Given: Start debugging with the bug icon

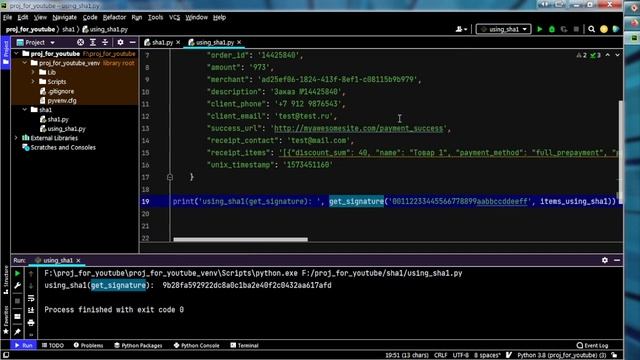Looking at the screenshot, I should pos(552,29).
